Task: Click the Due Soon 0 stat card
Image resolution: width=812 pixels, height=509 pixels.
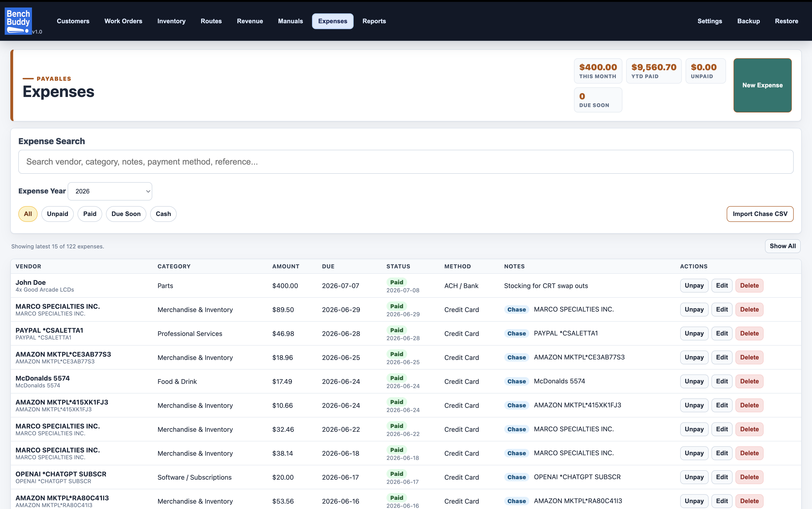Action: (598, 100)
